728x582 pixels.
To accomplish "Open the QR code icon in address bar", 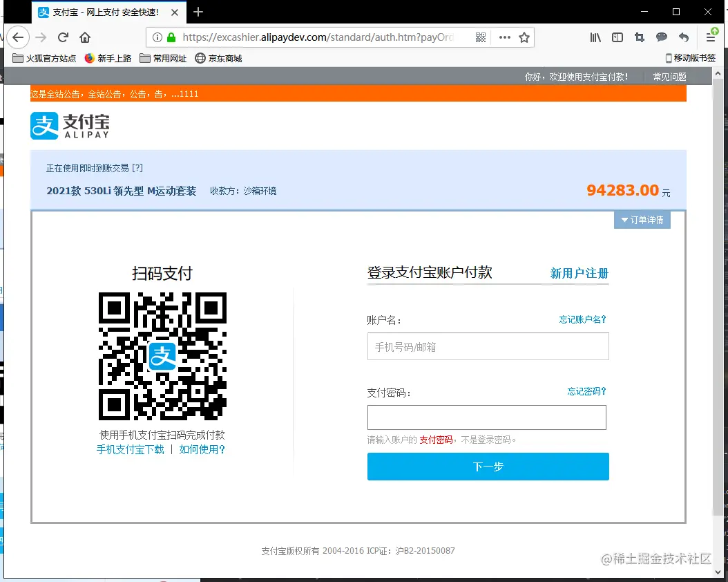I will (481, 37).
